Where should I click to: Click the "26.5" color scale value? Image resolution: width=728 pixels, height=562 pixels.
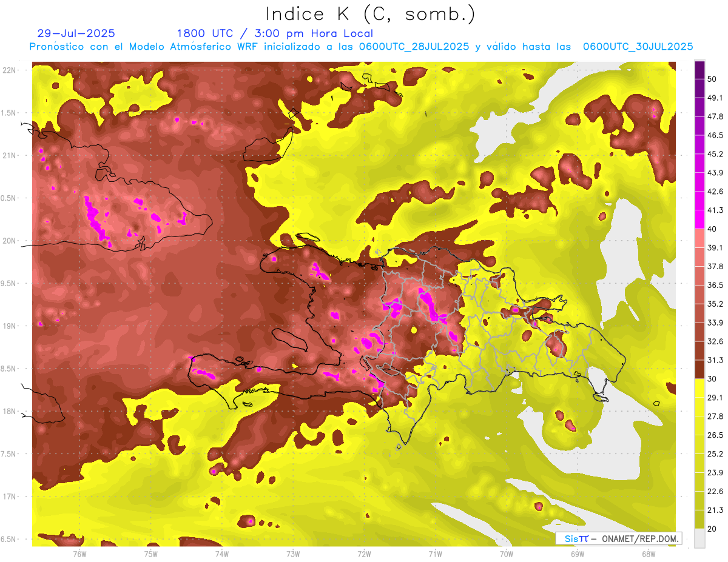[715, 435]
